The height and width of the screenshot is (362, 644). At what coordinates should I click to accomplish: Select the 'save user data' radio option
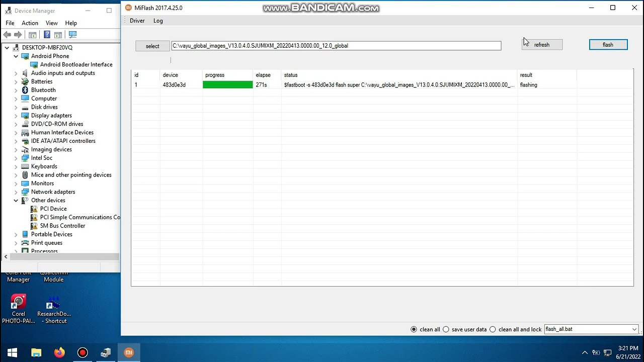tap(445, 329)
